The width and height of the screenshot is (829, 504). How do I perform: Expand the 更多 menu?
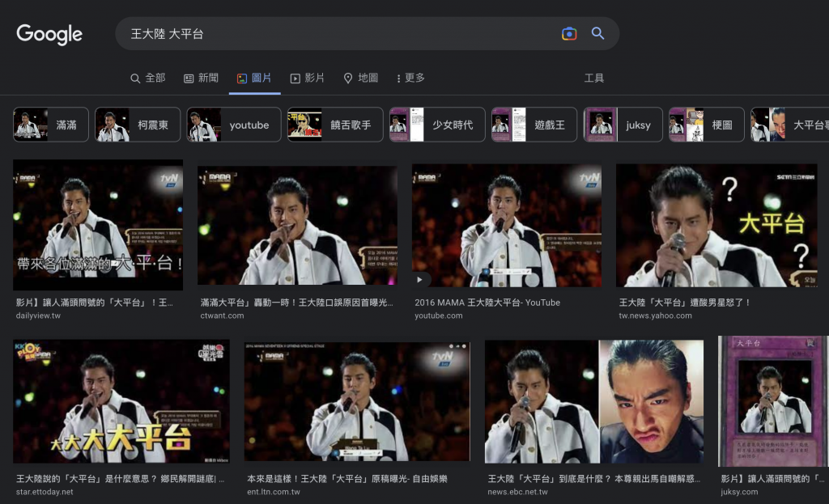(x=410, y=78)
